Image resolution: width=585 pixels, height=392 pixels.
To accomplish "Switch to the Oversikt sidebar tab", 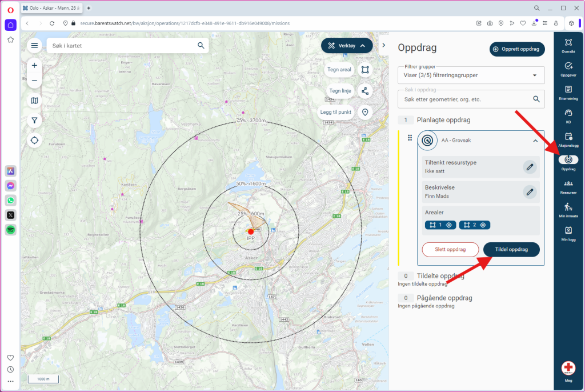I will 568,45.
